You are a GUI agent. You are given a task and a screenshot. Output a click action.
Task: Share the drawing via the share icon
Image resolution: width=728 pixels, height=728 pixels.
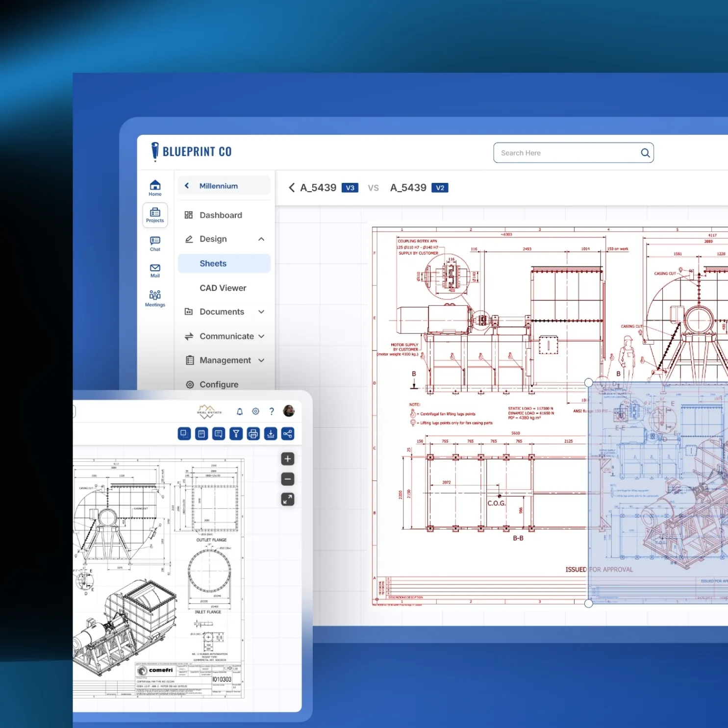287,433
